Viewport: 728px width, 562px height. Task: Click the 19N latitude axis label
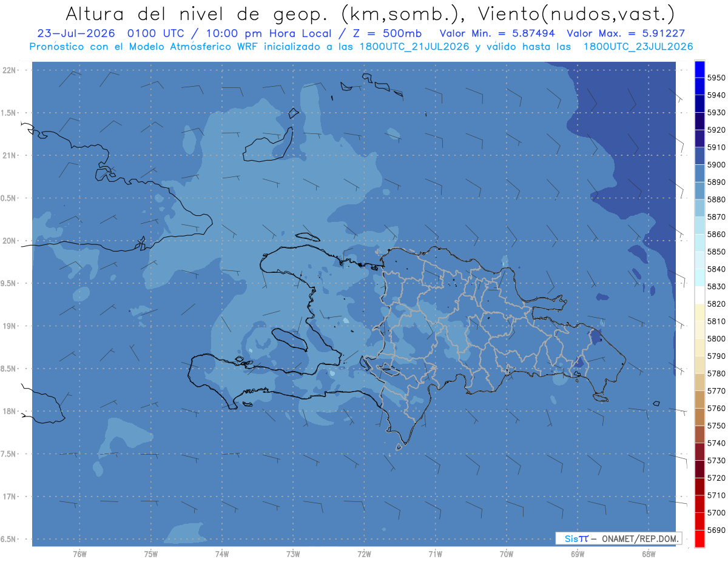pyautogui.click(x=9, y=326)
